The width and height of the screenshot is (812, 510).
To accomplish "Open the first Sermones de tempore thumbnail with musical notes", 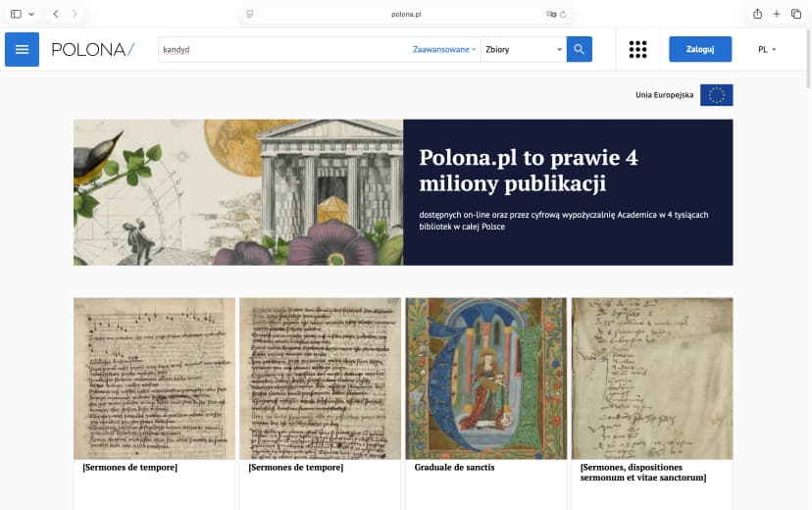I will (x=154, y=379).
